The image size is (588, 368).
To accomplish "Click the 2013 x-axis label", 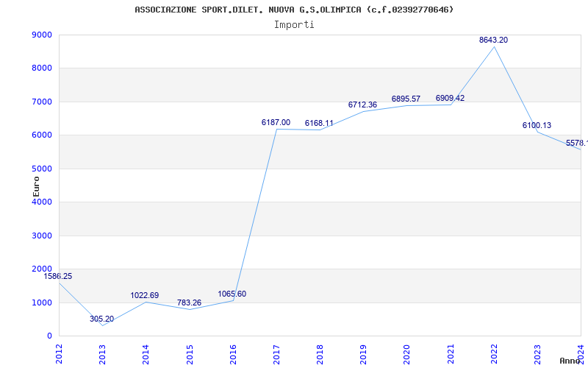I will pos(102,354).
